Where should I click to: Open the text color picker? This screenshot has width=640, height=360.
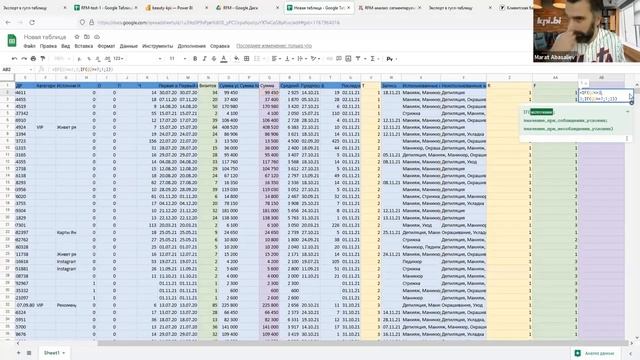[x=224, y=59]
